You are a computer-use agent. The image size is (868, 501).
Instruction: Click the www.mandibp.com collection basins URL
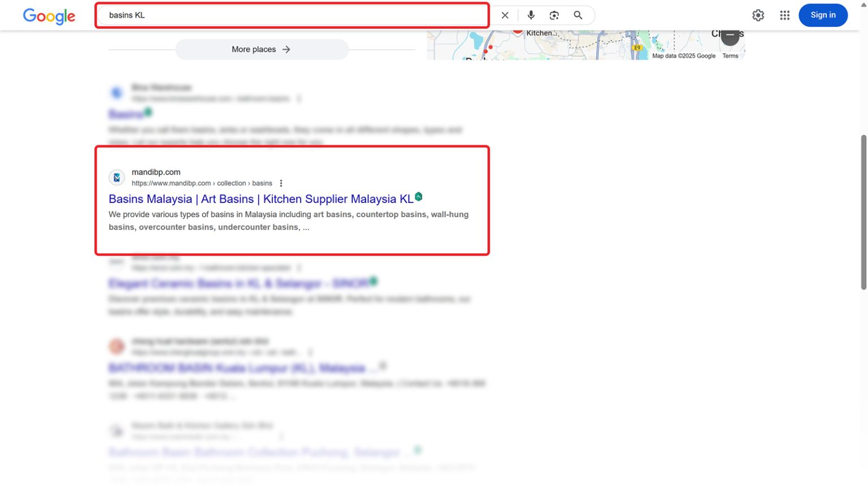click(202, 183)
